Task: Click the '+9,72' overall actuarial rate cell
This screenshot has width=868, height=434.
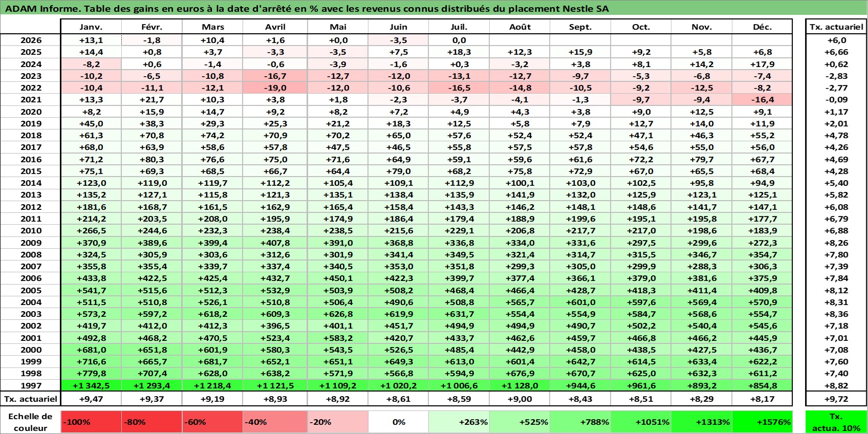Action: [836, 399]
